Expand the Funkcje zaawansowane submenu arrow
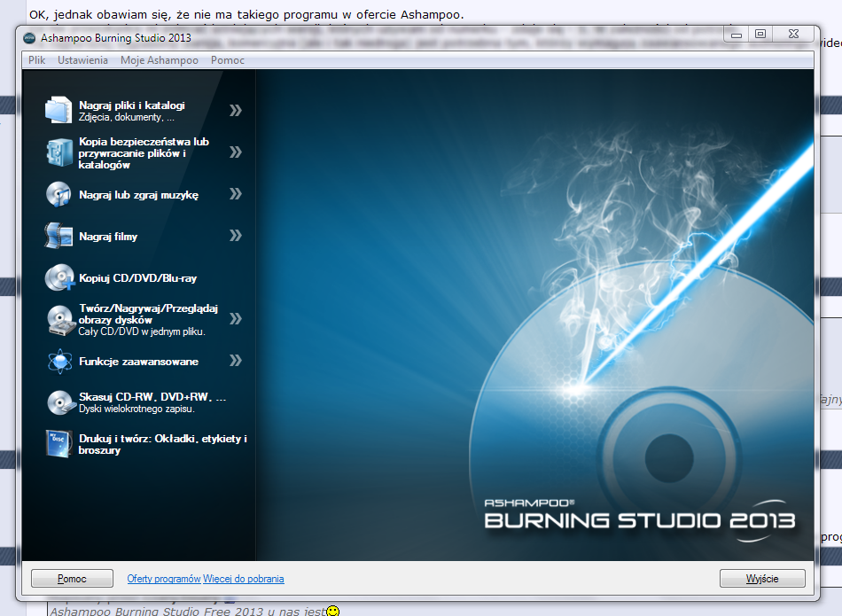 click(x=236, y=361)
